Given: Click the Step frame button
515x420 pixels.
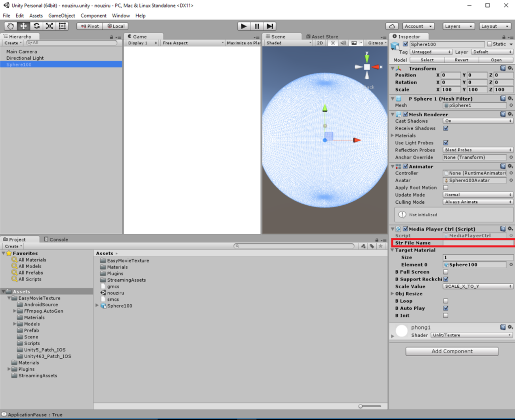Looking at the screenshot, I should coord(270,26).
